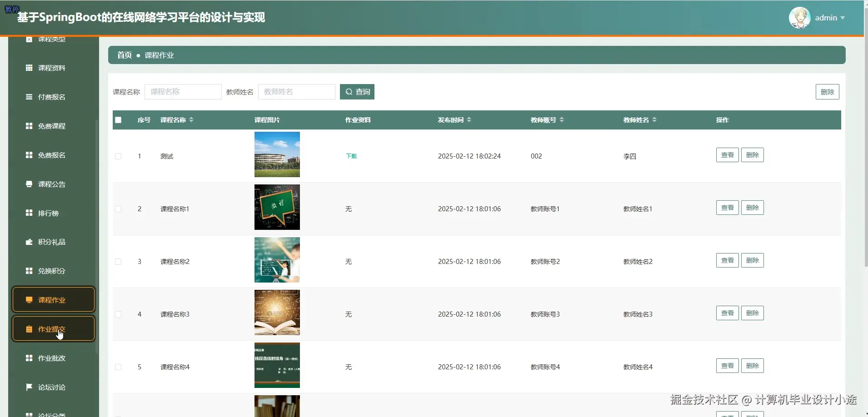Sort the table by 课程名称 arrows
Image resolution: width=868 pixels, height=417 pixels.
pos(191,120)
